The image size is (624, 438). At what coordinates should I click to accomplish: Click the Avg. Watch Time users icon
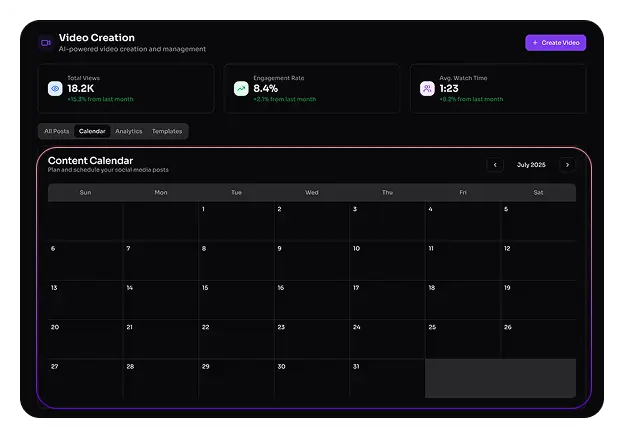(x=427, y=88)
